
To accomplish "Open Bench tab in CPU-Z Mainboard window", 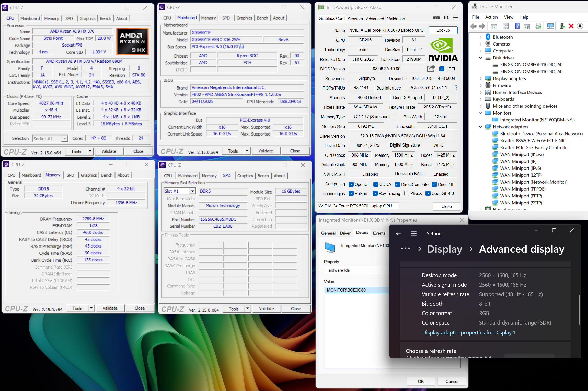I will click(262, 18).
